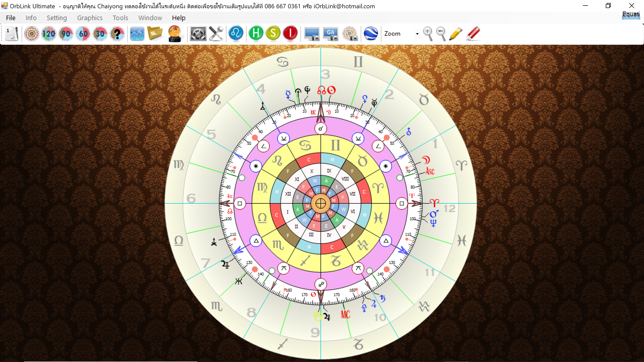Click the blue wave graph icon

[x=137, y=33]
